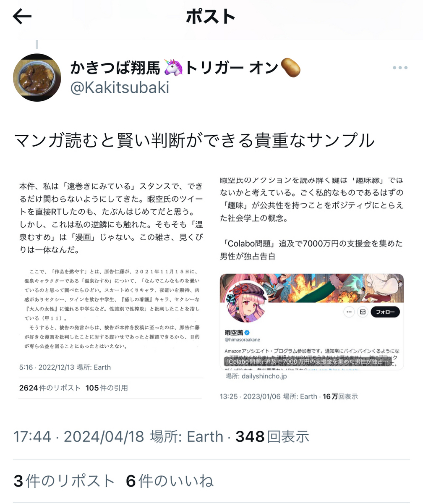Click the dailyshincho.jp source label

click(x=256, y=376)
